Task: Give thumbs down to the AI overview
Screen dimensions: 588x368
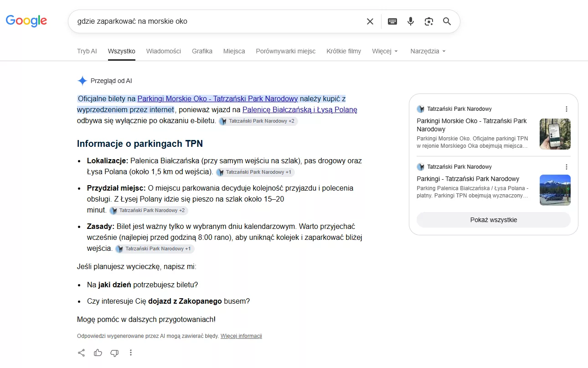Action: pyautogui.click(x=114, y=352)
